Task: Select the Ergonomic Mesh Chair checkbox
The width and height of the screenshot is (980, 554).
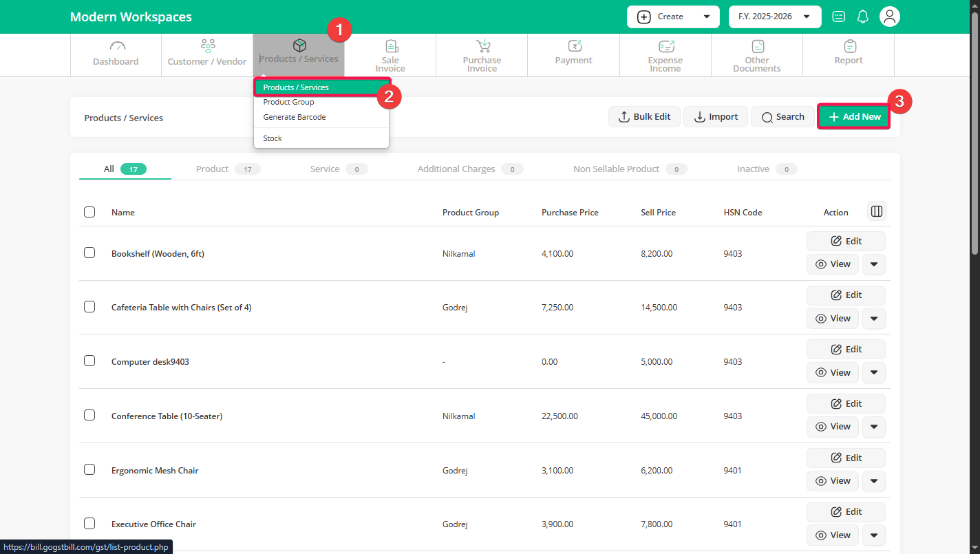Action: [89, 469]
